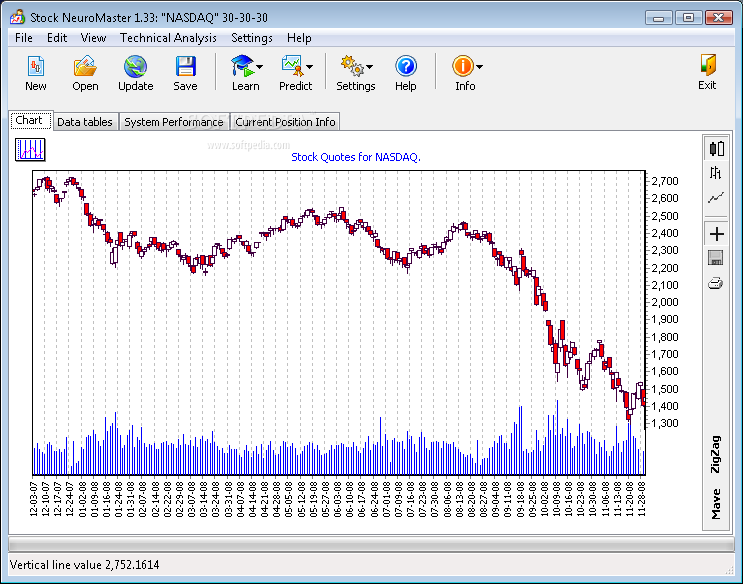Click the chart title Stock Quotes for NASDAQ

[x=356, y=157]
